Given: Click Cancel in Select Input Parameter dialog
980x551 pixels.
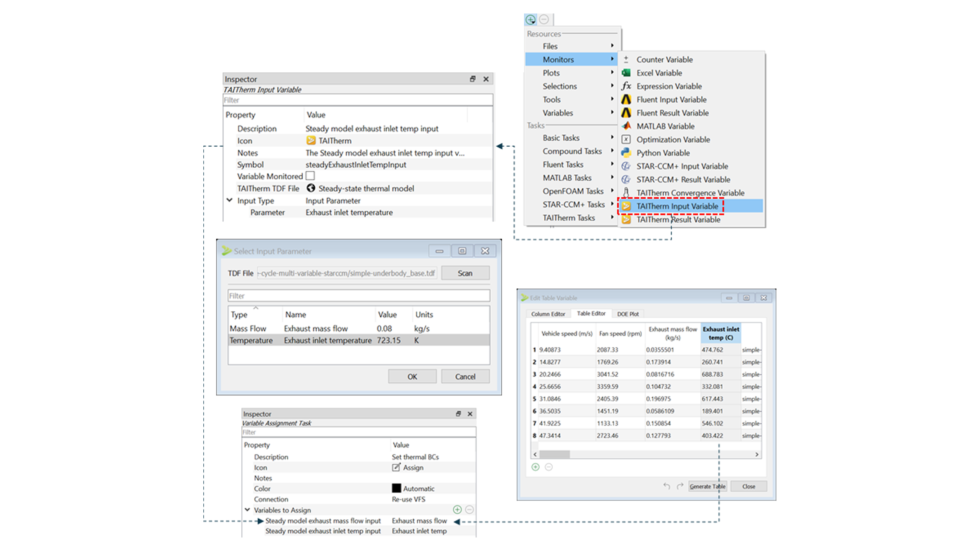Looking at the screenshot, I should click(465, 376).
